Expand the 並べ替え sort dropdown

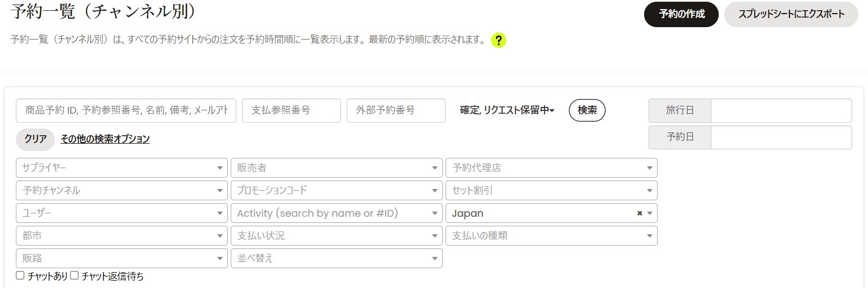(x=336, y=259)
